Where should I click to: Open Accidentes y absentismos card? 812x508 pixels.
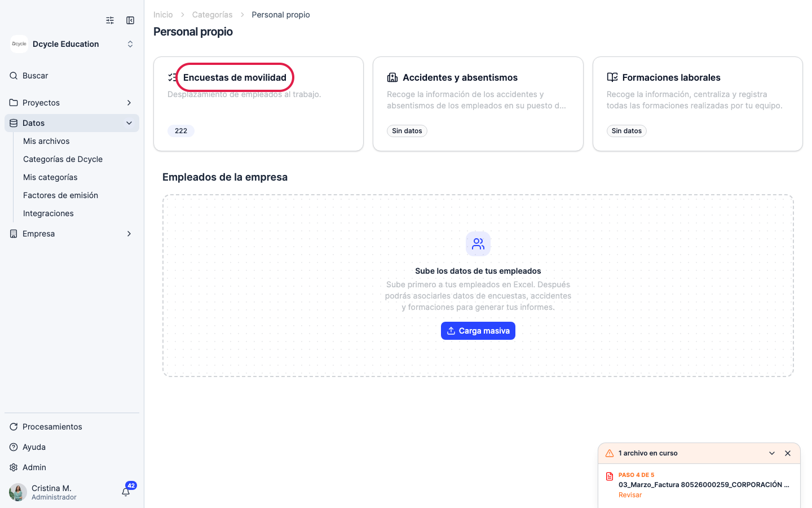tap(478, 104)
